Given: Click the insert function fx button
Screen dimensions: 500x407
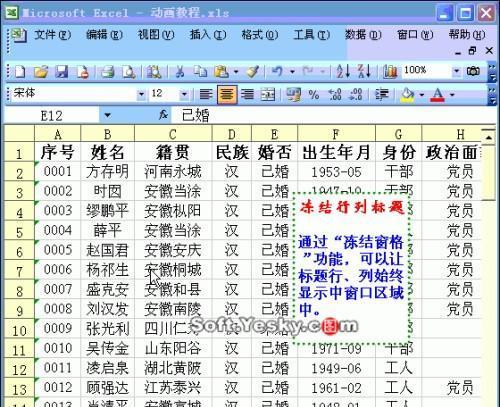Looking at the screenshot, I should pos(163,115).
